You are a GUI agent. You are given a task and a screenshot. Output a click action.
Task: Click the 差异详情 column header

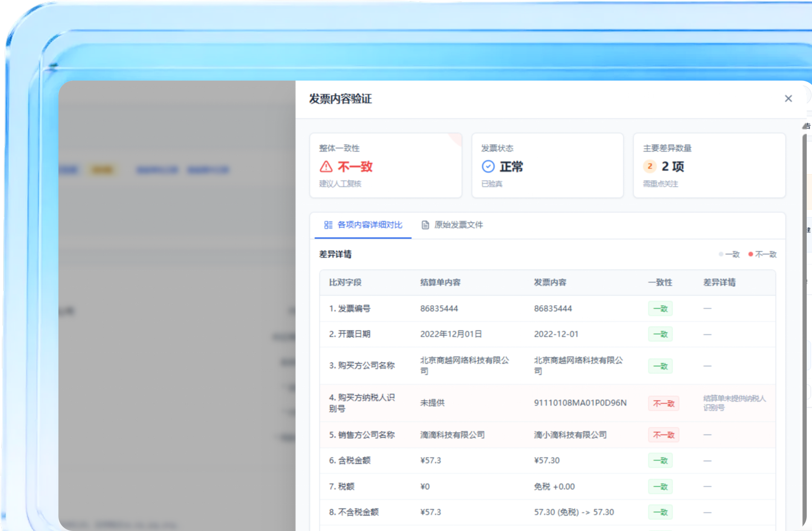pos(719,282)
